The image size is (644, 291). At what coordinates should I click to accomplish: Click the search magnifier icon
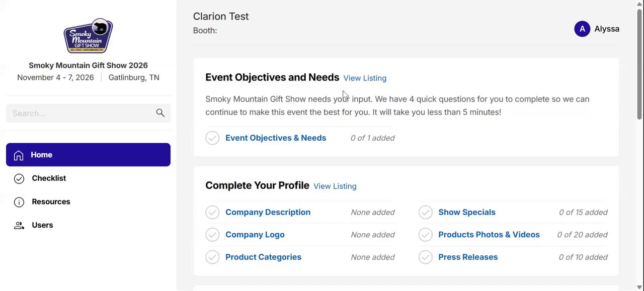(160, 113)
